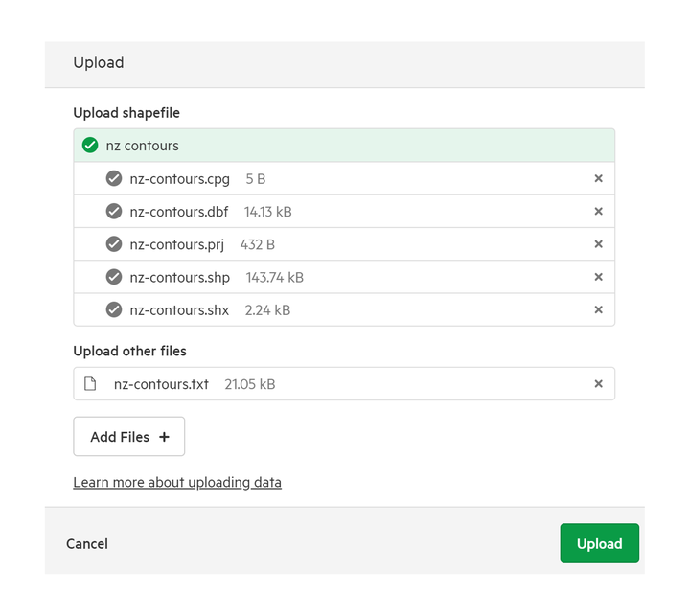Image resolution: width=690 pixels, height=616 pixels.
Task: Click the grey check beside nz-contours.dbf
Action: click(114, 211)
